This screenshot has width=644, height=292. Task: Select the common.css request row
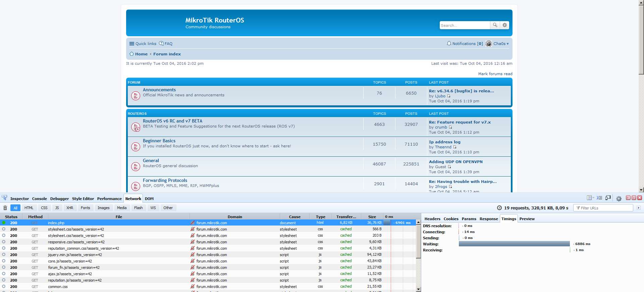208,287
